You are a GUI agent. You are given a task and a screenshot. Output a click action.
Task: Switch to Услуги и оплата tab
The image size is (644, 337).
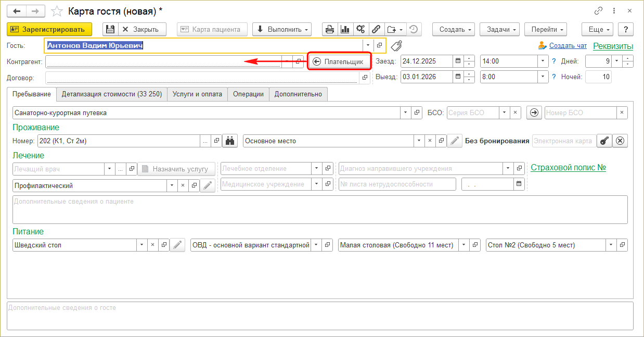tap(197, 94)
